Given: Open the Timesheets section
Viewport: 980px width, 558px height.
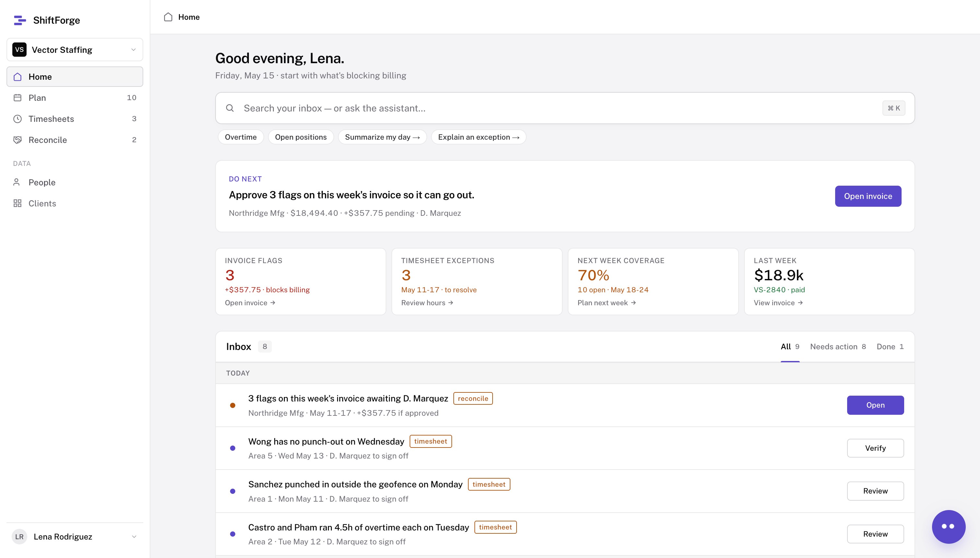Looking at the screenshot, I should (x=75, y=119).
